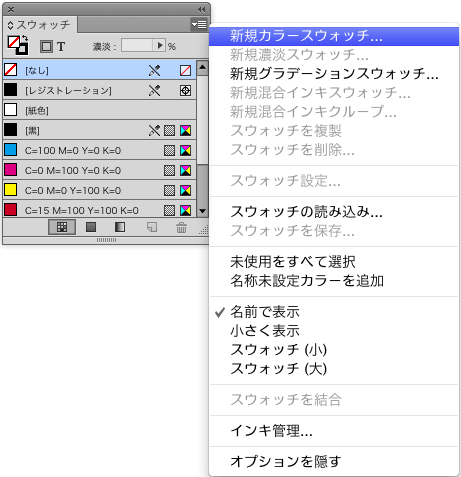Click the show all swatches button
Viewport: 461px width, 477px height.
click(62, 227)
